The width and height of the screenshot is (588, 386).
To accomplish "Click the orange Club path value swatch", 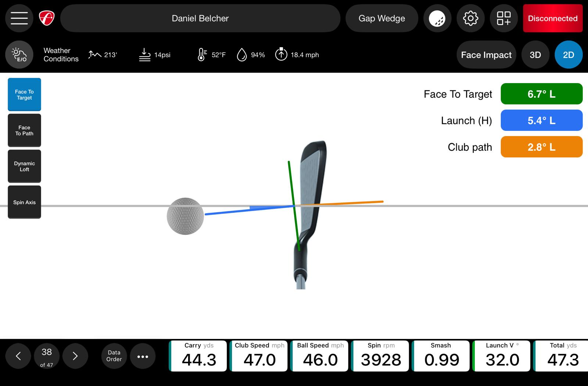I will (541, 147).
